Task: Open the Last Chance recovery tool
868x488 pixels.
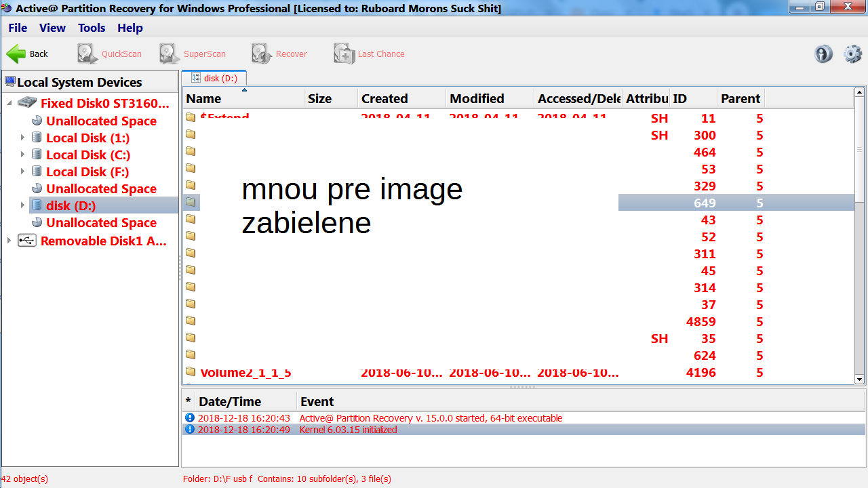Action: 369,54
